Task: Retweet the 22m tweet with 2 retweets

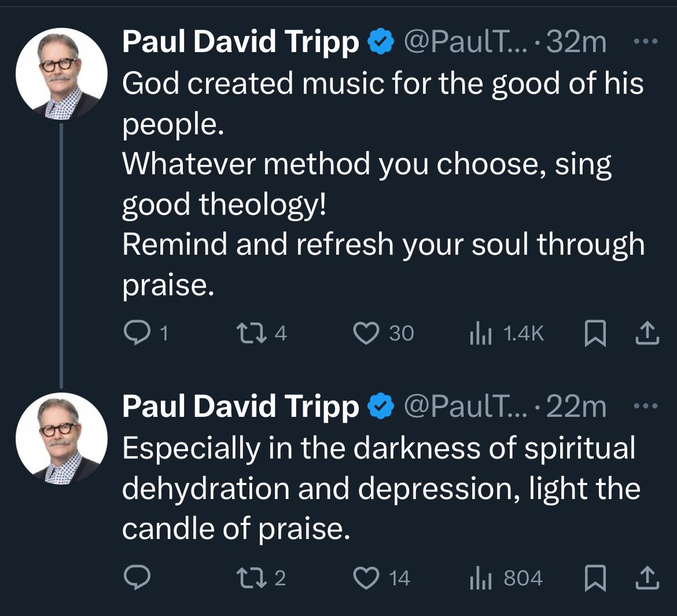Action: (x=250, y=577)
